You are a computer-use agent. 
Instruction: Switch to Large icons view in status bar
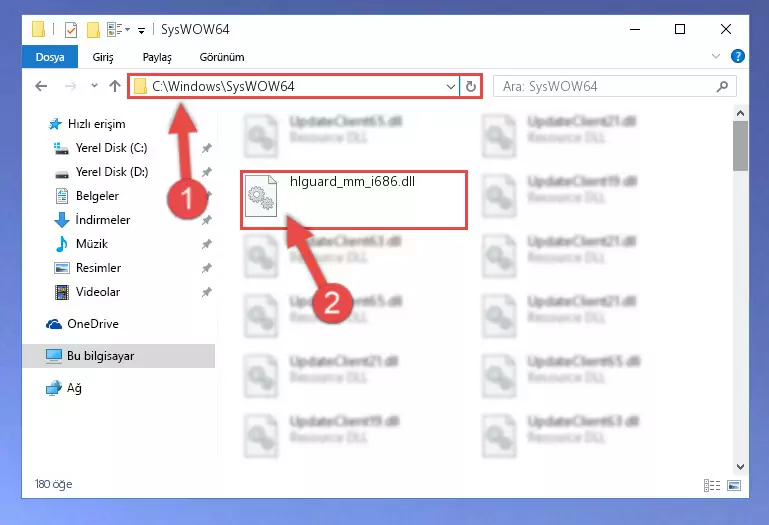coord(734,485)
